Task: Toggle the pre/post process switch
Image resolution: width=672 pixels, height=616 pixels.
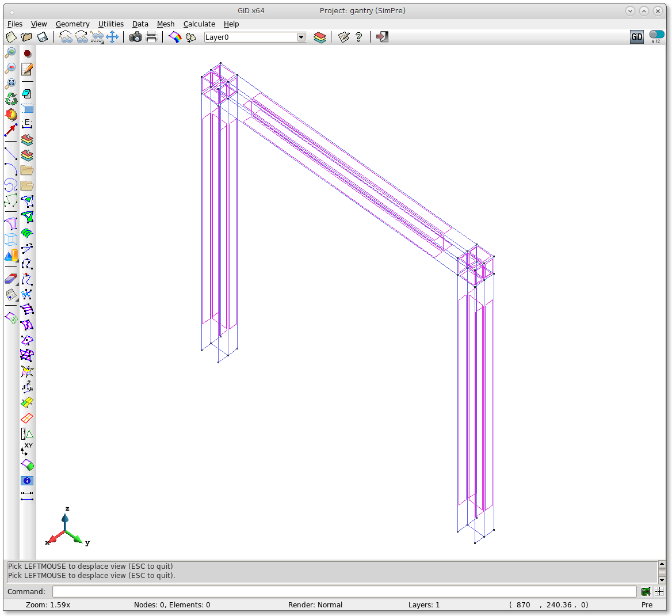Action: [656, 35]
